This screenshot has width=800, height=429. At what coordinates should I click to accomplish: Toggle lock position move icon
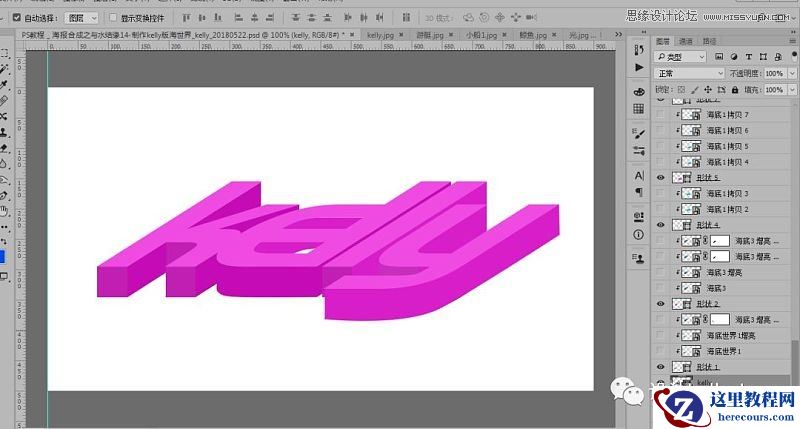(x=708, y=90)
